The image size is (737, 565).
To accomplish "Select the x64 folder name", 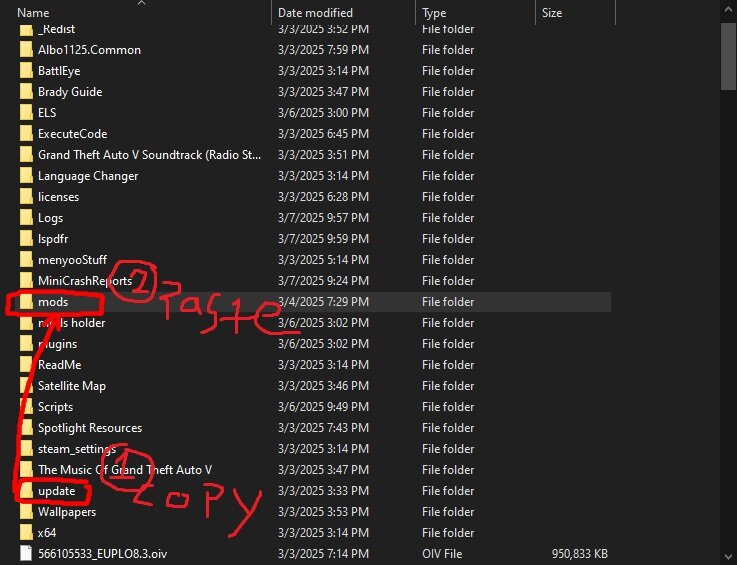I will (x=47, y=533).
